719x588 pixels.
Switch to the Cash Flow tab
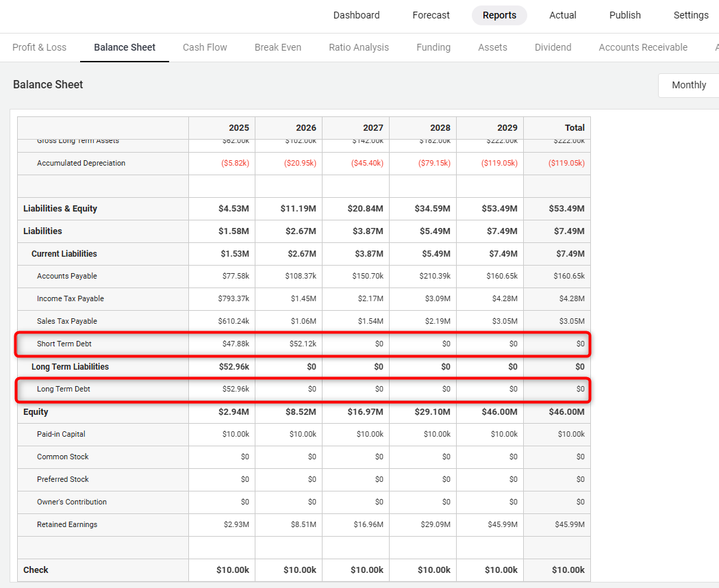[x=205, y=47]
